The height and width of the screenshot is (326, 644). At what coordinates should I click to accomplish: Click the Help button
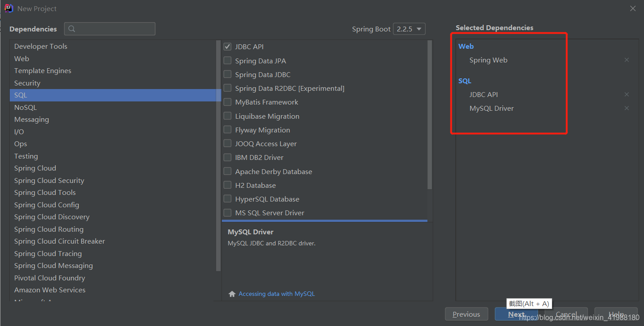[x=616, y=314]
